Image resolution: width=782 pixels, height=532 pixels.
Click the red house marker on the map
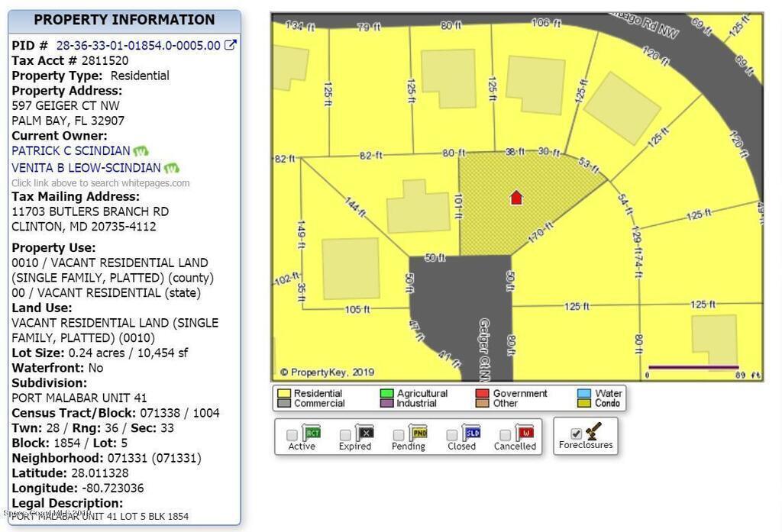pos(516,198)
